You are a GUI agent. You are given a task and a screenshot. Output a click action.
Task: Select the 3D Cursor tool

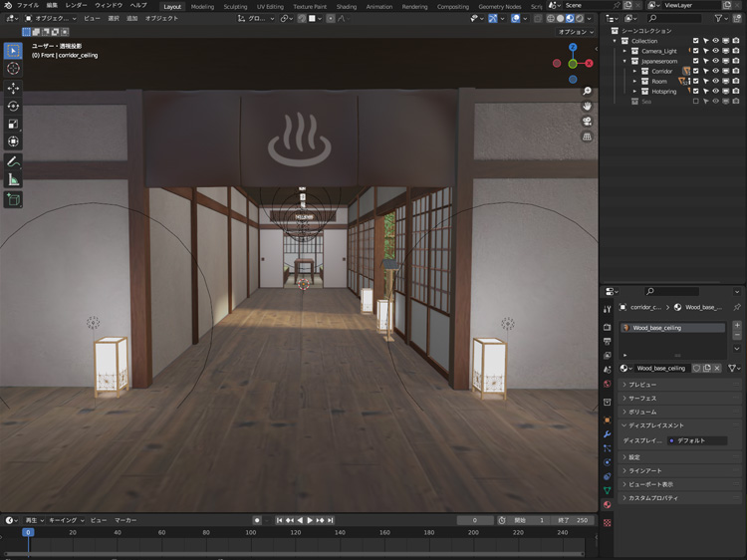[13, 69]
